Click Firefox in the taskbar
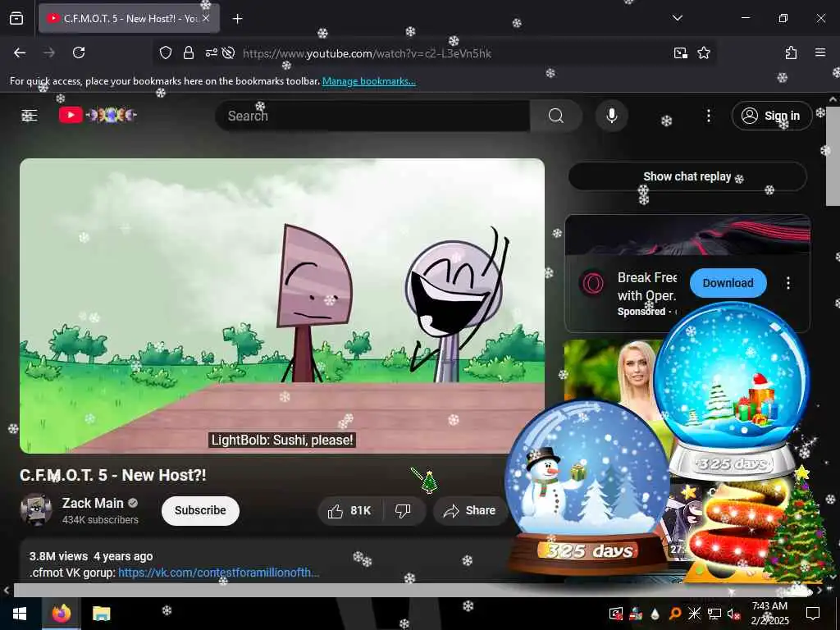Viewport: 840px width, 630px height. [x=61, y=614]
